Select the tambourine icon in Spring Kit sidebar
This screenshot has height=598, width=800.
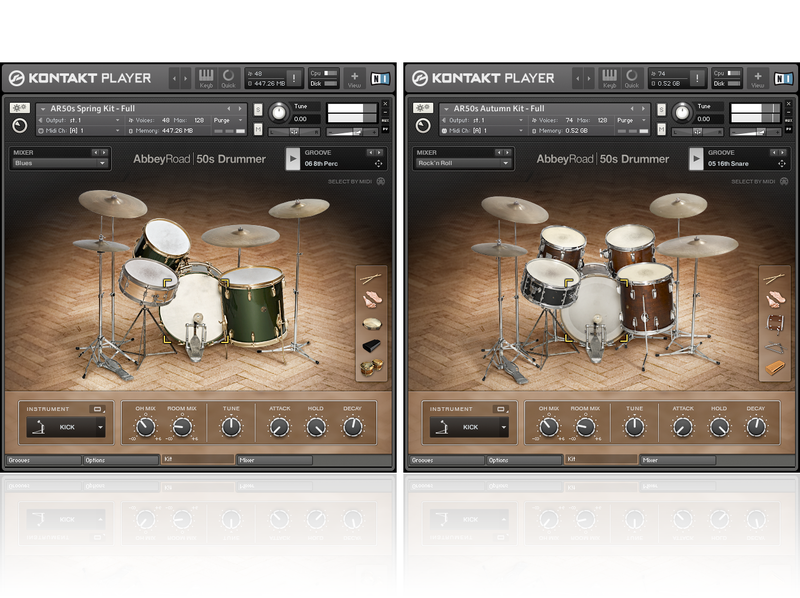click(371, 323)
